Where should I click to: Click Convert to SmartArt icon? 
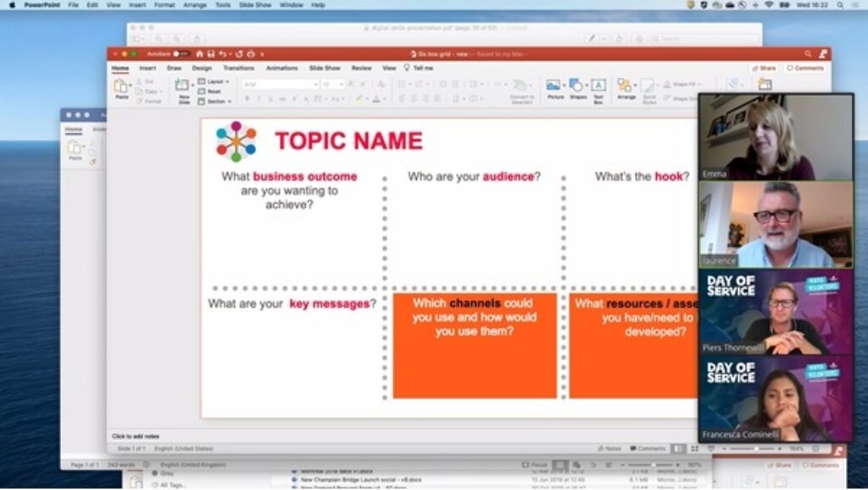[520, 86]
